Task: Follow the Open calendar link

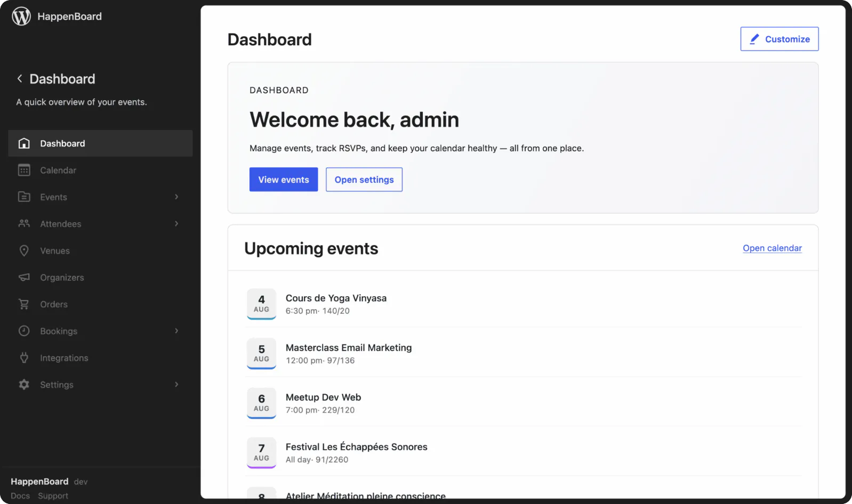Action: [x=772, y=248]
